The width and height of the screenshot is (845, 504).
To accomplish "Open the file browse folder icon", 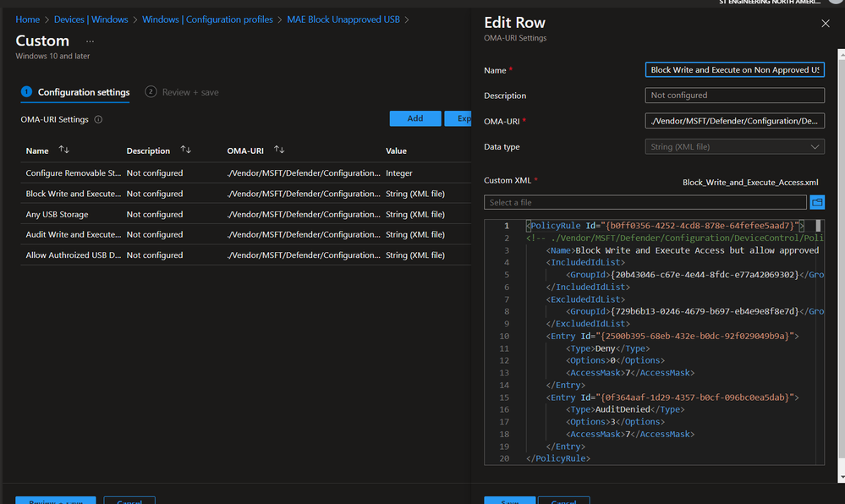I will (817, 202).
